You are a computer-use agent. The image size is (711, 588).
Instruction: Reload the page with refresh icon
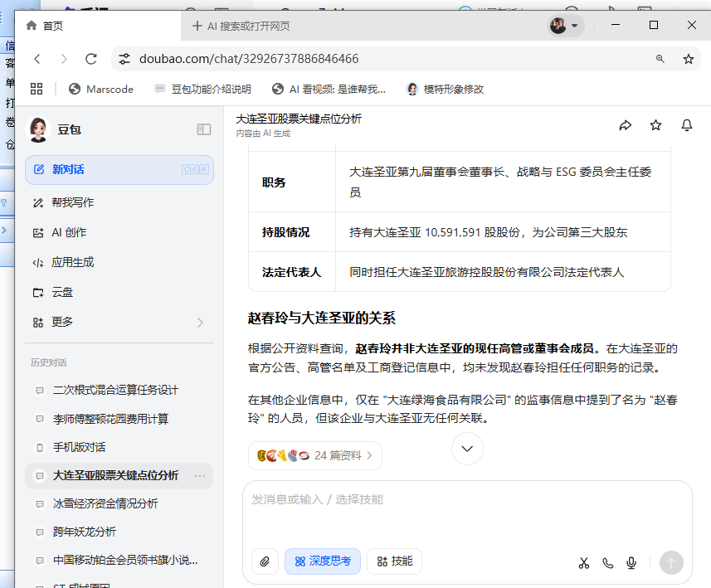click(x=91, y=59)
